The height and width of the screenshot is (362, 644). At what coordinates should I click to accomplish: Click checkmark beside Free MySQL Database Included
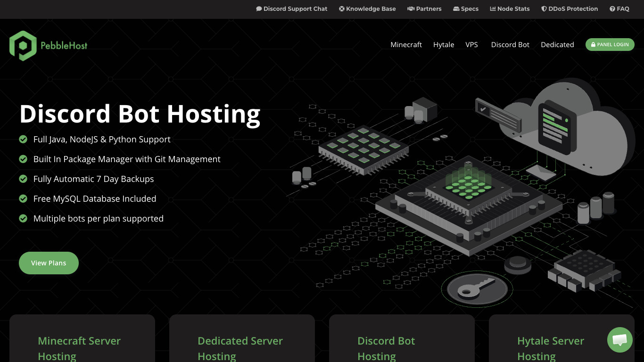(x=23, y=199)
